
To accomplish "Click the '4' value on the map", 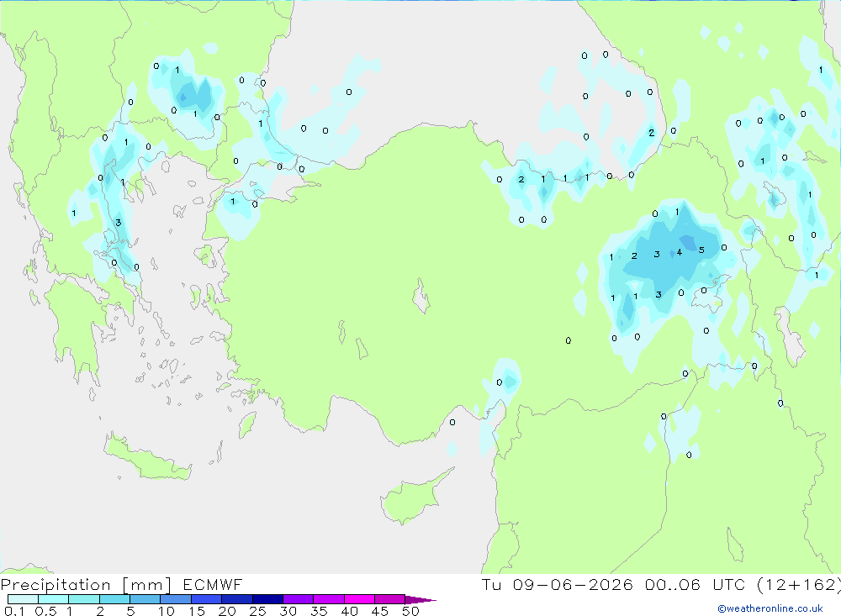I will 679,252.
